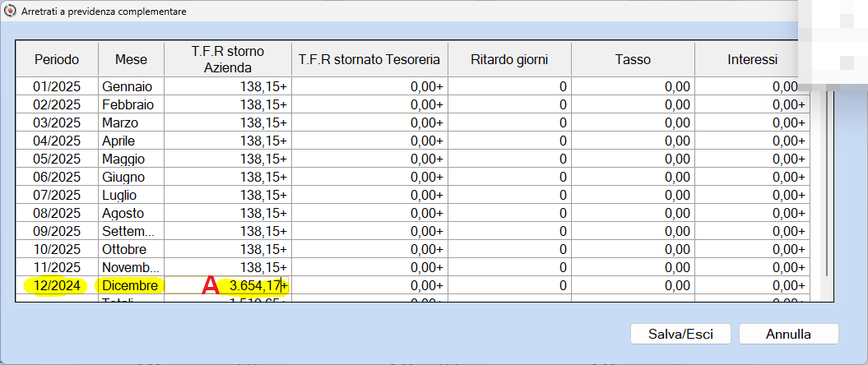Select the 03/2025 period cell
Viewport: 868px width, 365px height.
57,122
